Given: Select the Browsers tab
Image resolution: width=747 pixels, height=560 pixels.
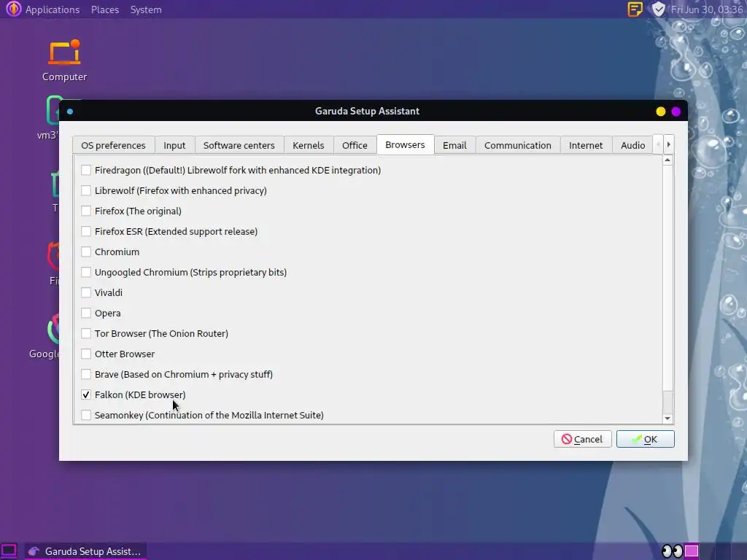Looking at the screenshot, I should tap(405, 145).
